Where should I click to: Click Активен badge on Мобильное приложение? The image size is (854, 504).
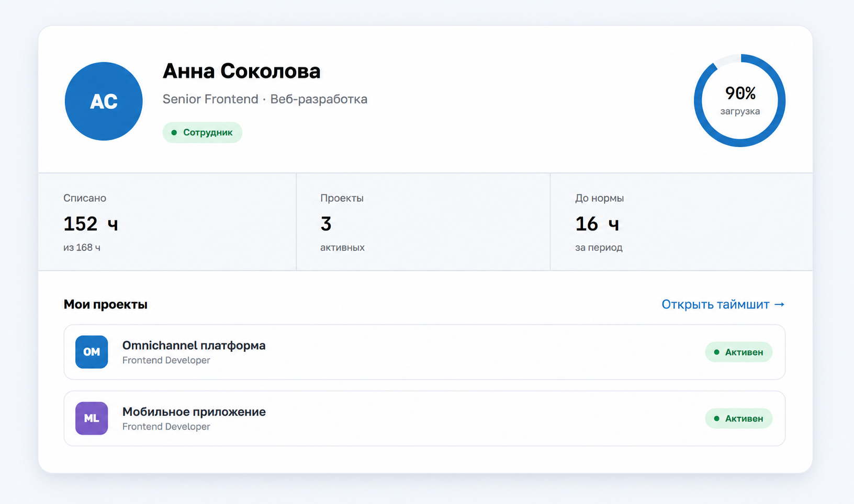point(739,418)
